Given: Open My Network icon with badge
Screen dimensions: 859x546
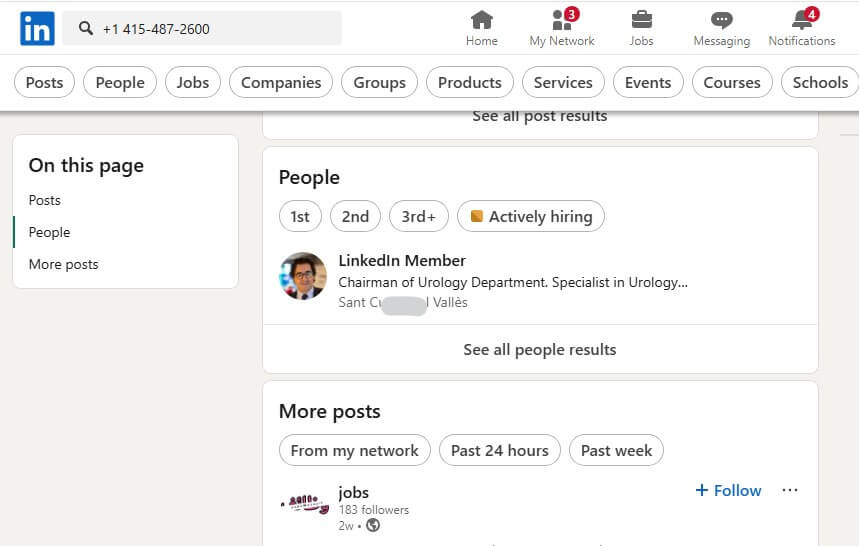Looking at the screenshot, I should pos(562,20).
